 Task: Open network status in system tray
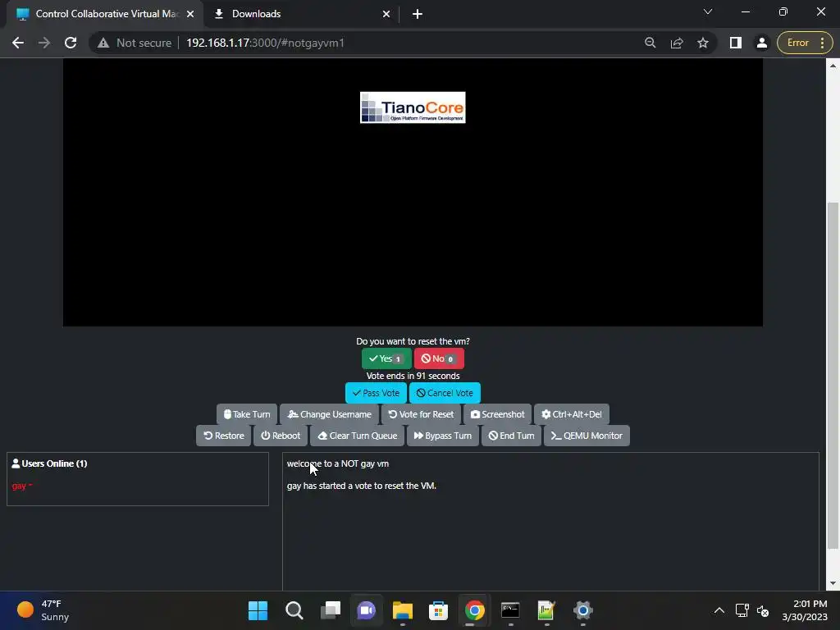(742, 610)
